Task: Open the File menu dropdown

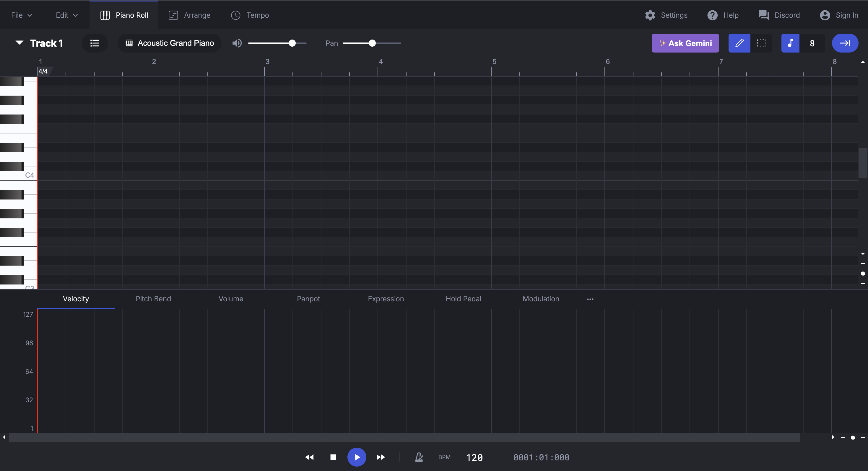Action: pyautogui.click(x=22, y=15)
